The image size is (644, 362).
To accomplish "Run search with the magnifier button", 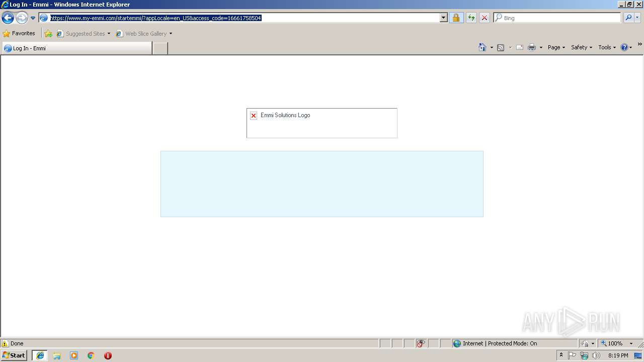I will 628,18.
